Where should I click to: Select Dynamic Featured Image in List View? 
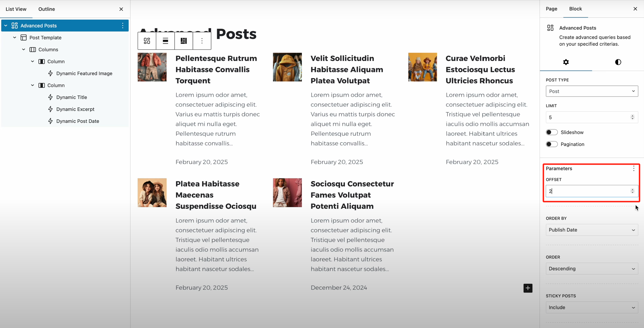(84, 73)
